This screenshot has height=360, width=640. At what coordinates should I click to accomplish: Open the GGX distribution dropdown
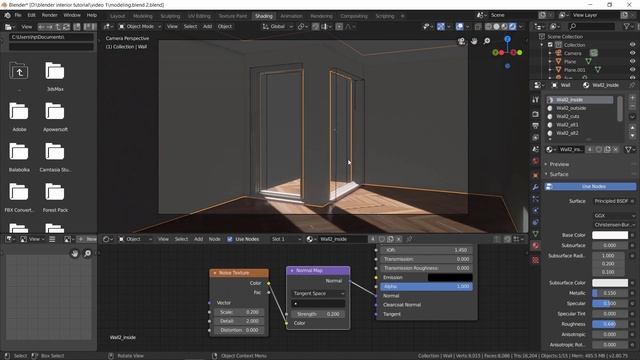click(613, 216)
